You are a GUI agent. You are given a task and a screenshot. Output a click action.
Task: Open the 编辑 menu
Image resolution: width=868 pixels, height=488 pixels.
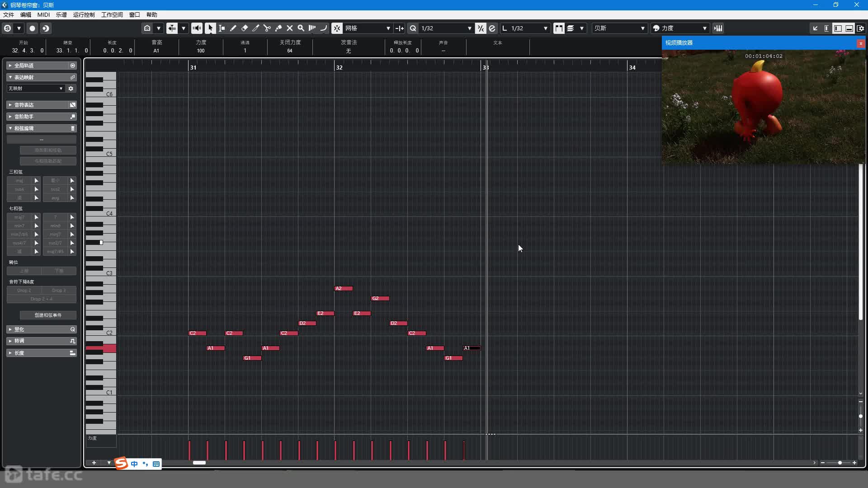coord(26,14)
